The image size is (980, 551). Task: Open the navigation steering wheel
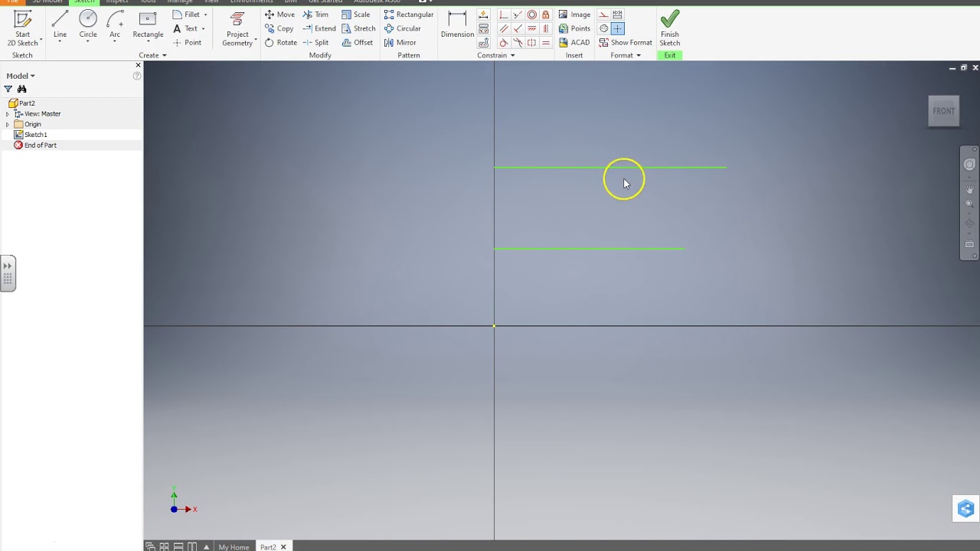(969, 165)
